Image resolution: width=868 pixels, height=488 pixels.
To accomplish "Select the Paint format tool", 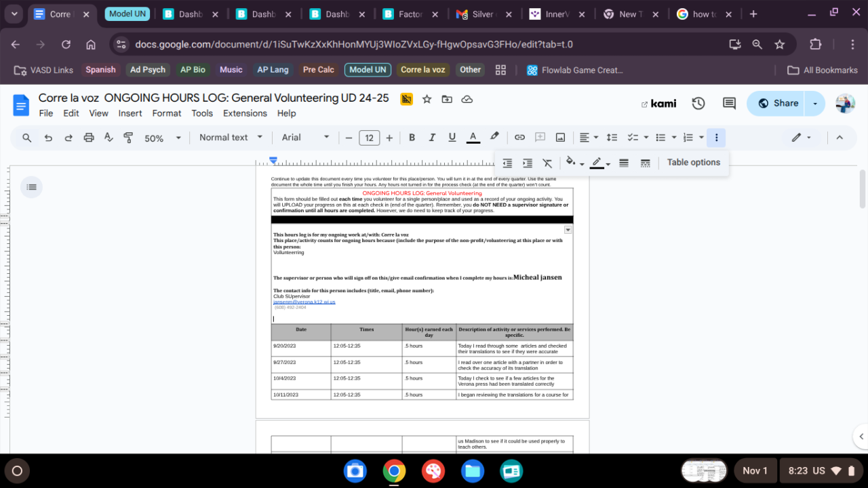I will (x=128, y=138).
